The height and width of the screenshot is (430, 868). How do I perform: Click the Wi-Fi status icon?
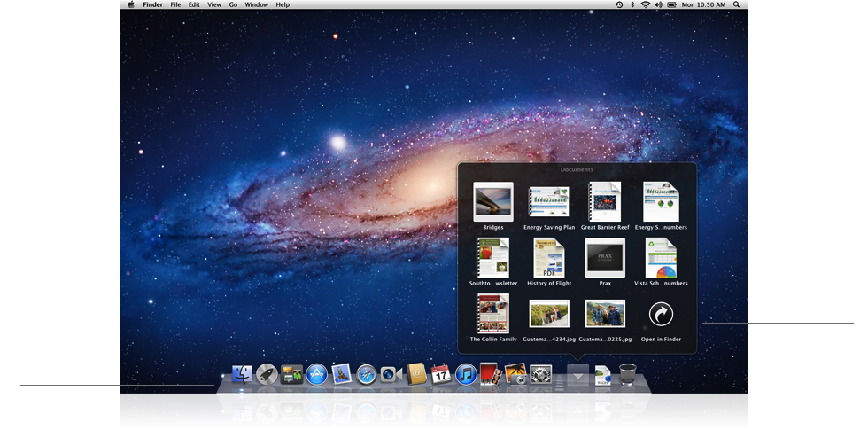click(x=646, y=4)
